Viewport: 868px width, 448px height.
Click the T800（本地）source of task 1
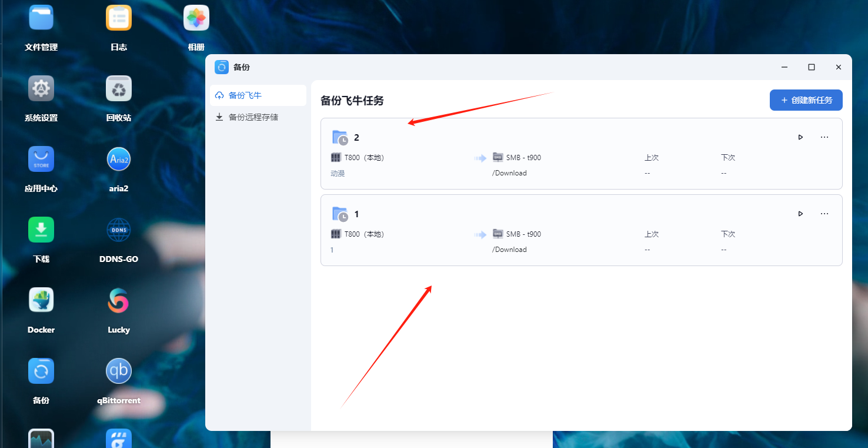(x=358, y=234)
